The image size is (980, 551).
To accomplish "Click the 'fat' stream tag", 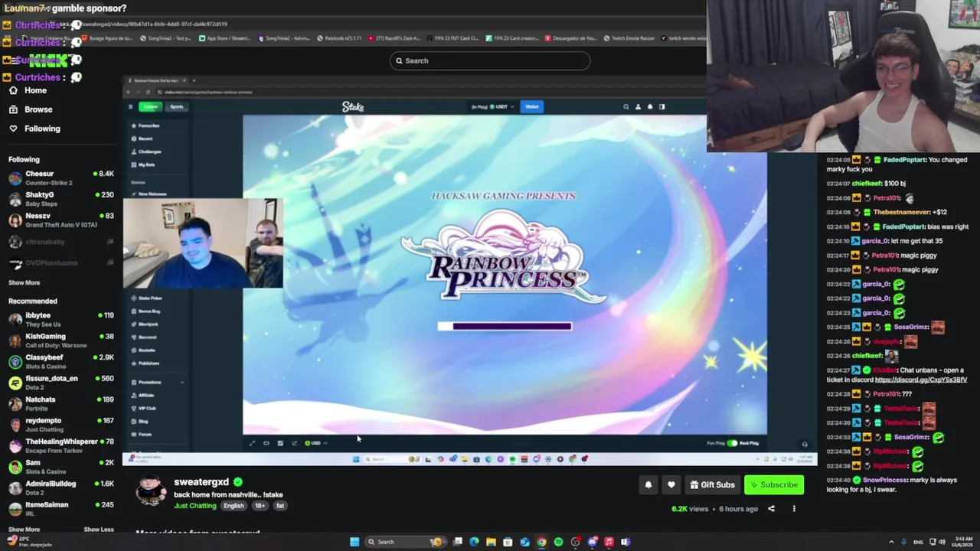I will (280, 506).
